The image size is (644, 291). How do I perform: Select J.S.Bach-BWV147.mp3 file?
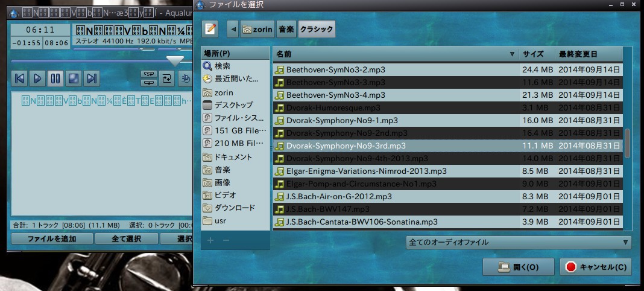tap(447, 209)
